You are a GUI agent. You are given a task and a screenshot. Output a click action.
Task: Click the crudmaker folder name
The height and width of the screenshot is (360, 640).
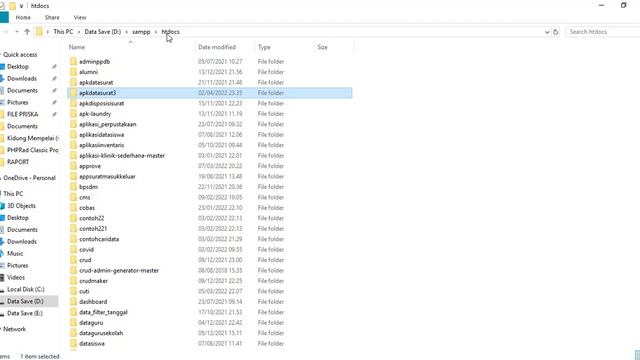pos(93,281)
